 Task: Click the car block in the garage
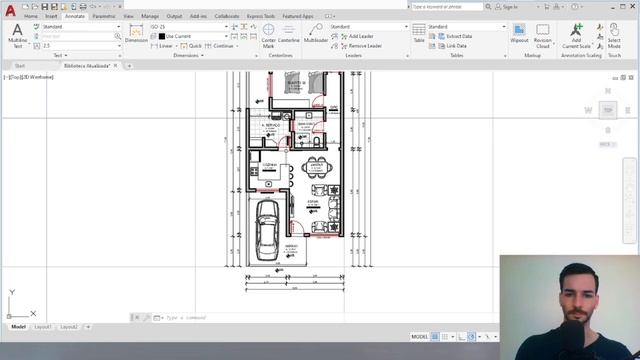pos(267,229)
